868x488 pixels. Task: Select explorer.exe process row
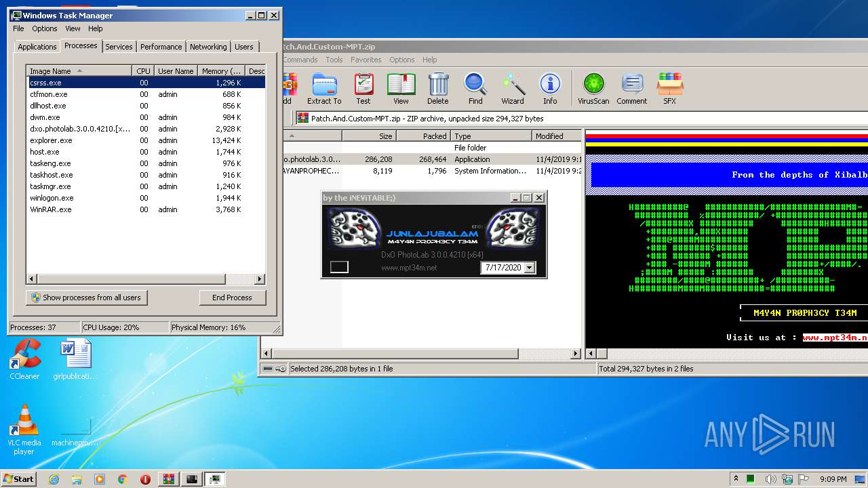pyautogui.click(x=145, y=140)
